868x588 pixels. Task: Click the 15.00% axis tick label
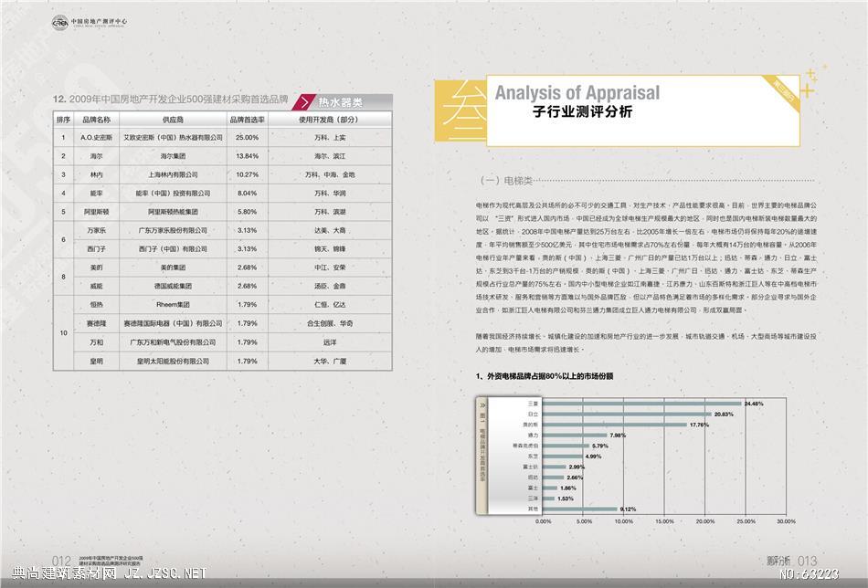pos(664,521)
